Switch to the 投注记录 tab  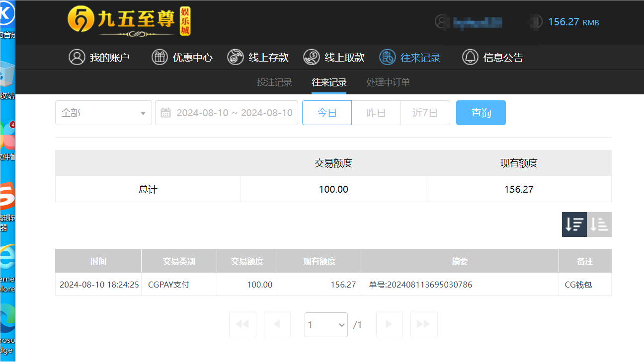274,82
